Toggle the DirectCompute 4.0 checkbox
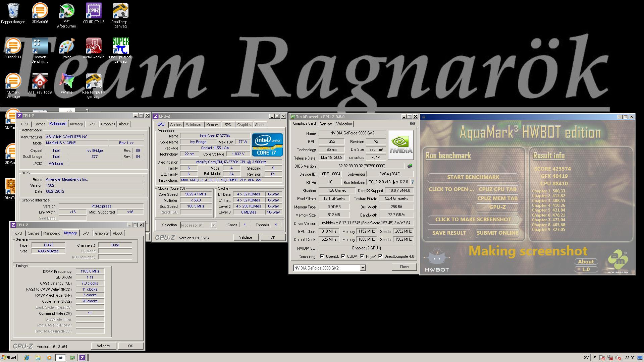Image resolution: width=644 pixels, height=362 pixels. tap(380, 256)
